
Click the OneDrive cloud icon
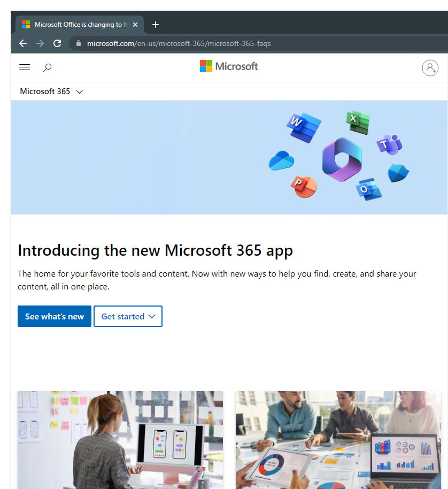click(x=281, y=161)
